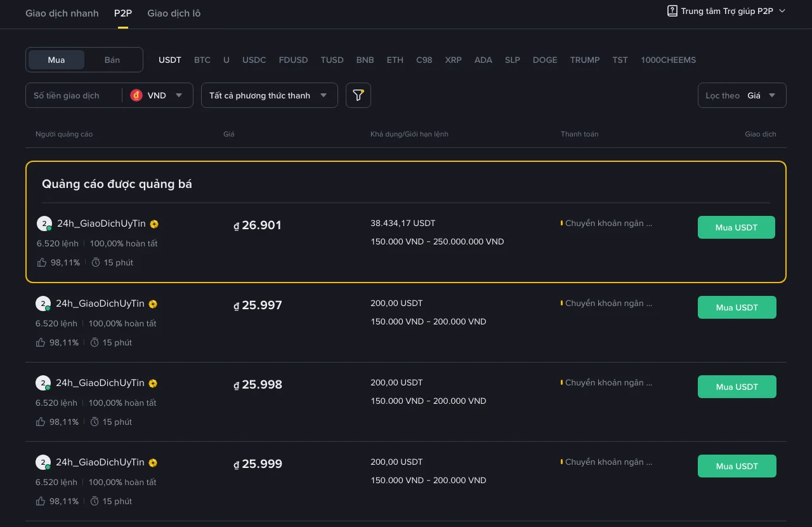
Task: Open the Lọc theo Giá sort dropdown
Action: coord(742,95)
